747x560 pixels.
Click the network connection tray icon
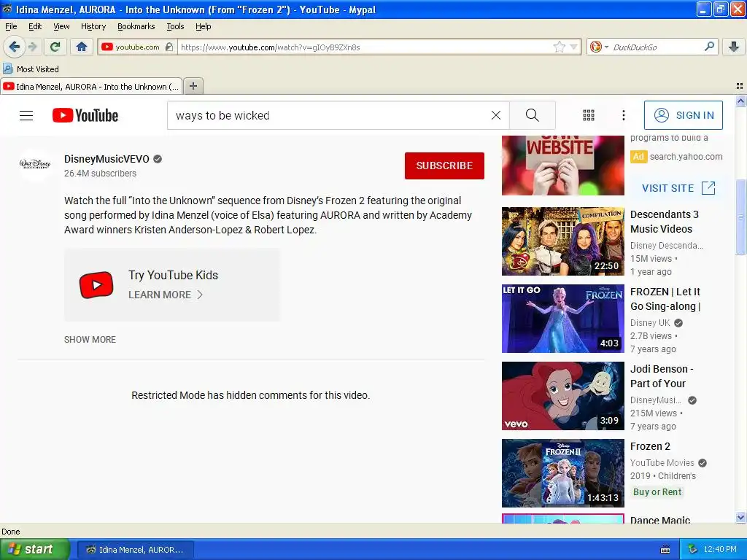693,550
